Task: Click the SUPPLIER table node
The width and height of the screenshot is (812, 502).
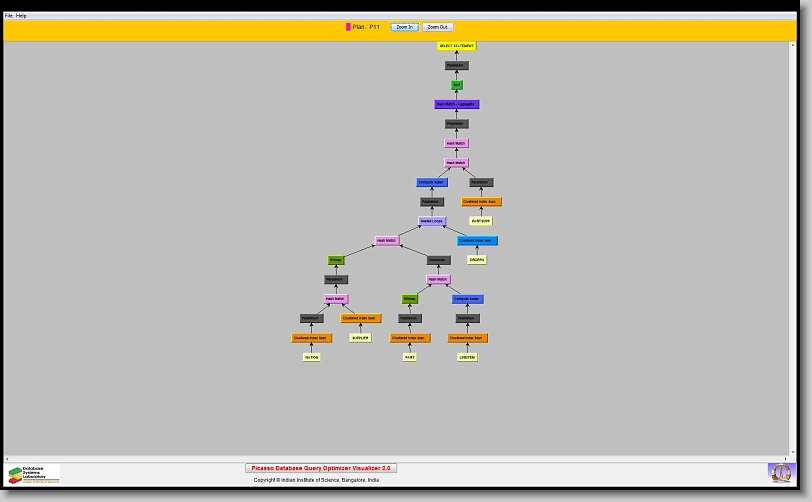Action: point(360,337)
